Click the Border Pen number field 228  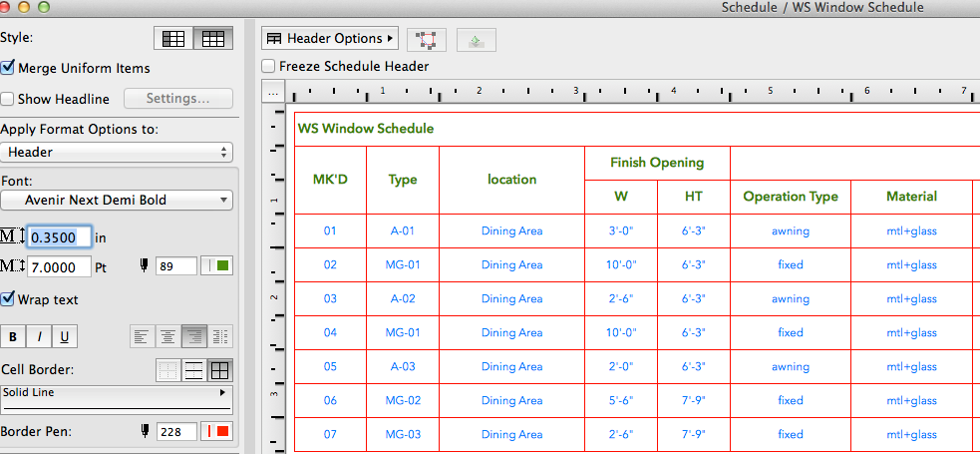pos(176,431)
